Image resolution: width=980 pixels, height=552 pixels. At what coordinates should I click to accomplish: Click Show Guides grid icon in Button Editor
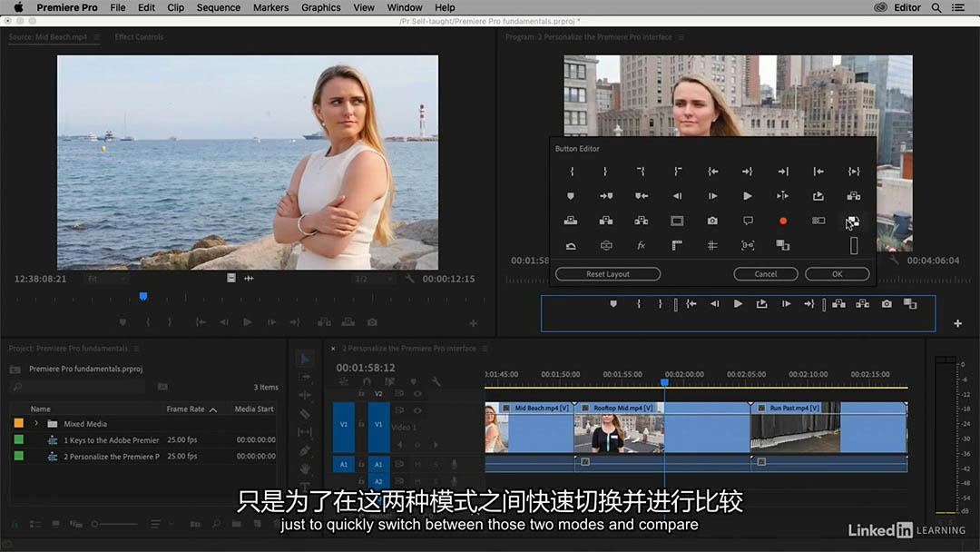(712, 246)
